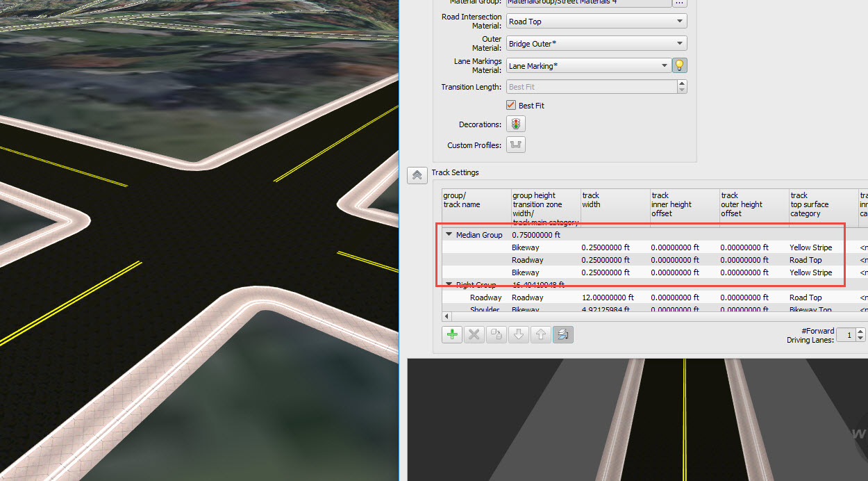Move the selected track up
The width and height of the screenshot is (868, 481).
pyautogui.click(x=541, y=334)
